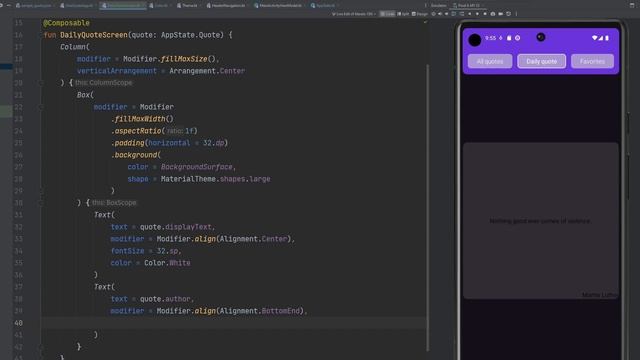640x360 pixels.
Task: Click fillMaxSize in the Column modifier
Action: (184, 59)
